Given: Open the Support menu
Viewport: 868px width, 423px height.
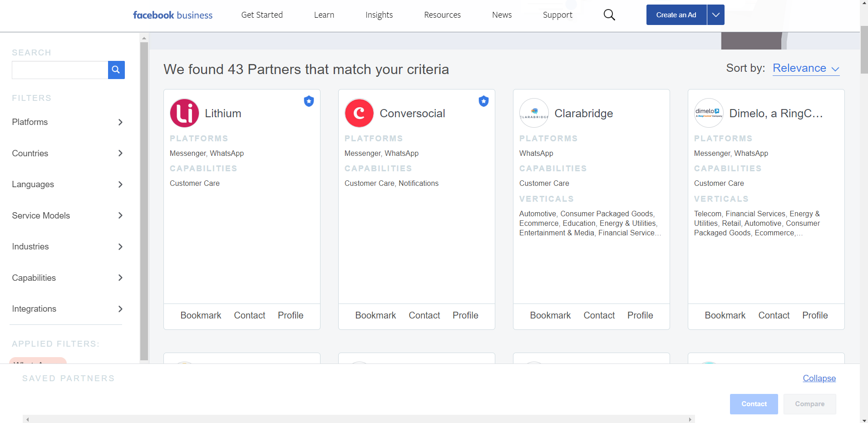Looking at the screenshot, I should pos(557,15).
